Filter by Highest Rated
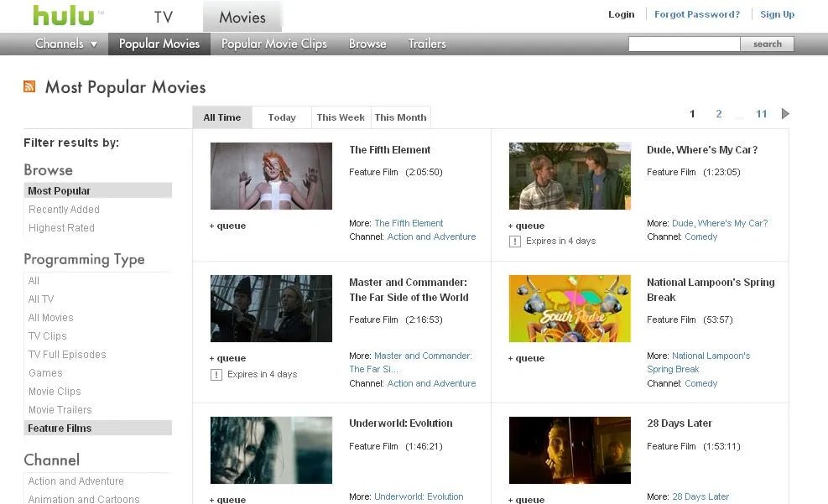828x504 pixels. coord(62,228)
